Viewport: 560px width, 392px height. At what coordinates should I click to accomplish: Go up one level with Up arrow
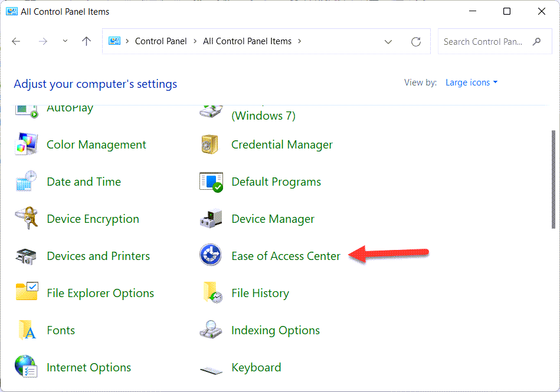[x=87, y=42]
